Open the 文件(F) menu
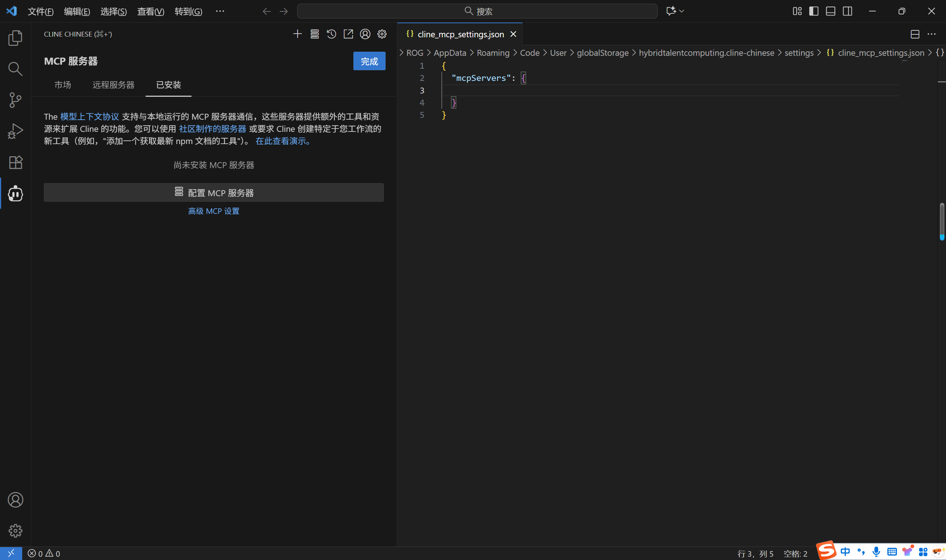This screenshot has height=560, width=946. (x=40, y=11)
